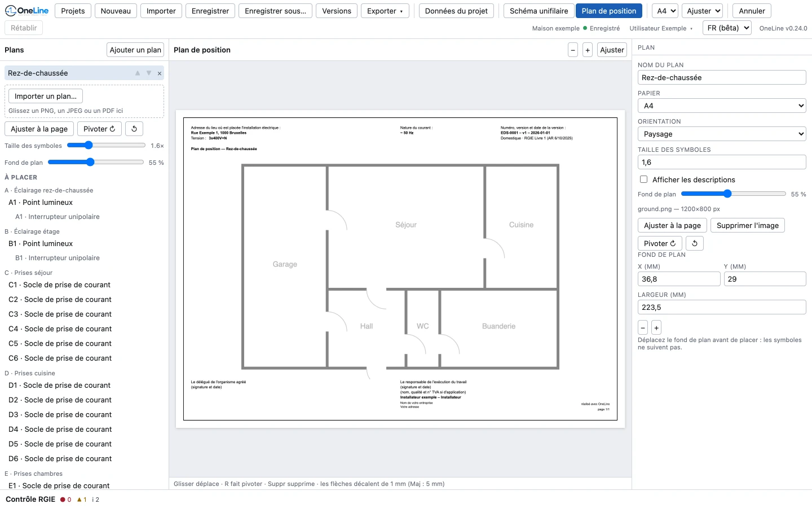Screen dimensions: 812x508
Task: Select D2 · Socle de prise de courant
Action: point(85,400)
